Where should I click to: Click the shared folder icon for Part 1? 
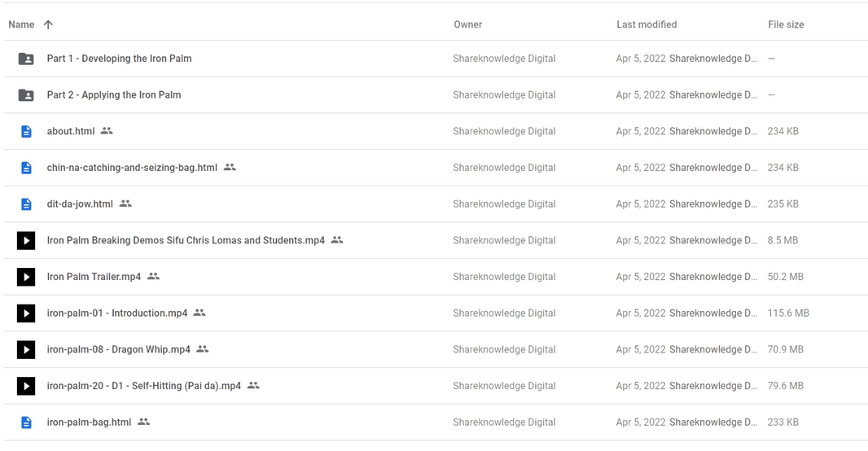[x=26, y=59]
